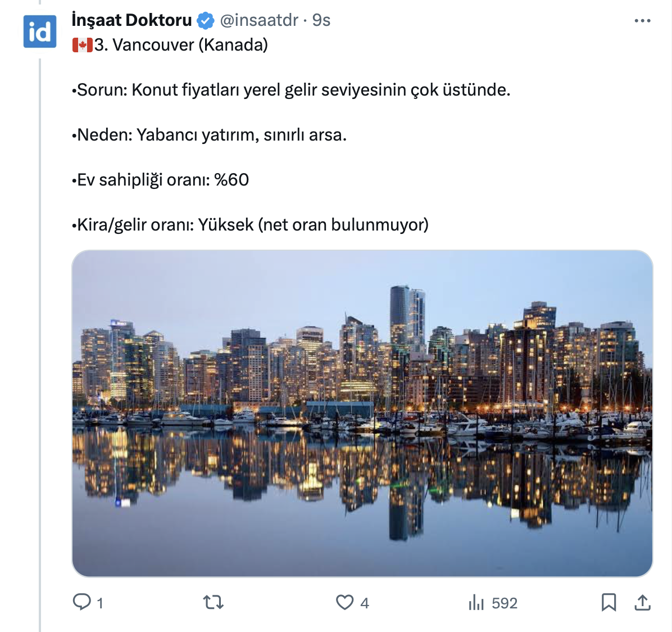Click the Canada flag emoji
Viewport: 672px width, 632px height.
(x=82, y=45)
